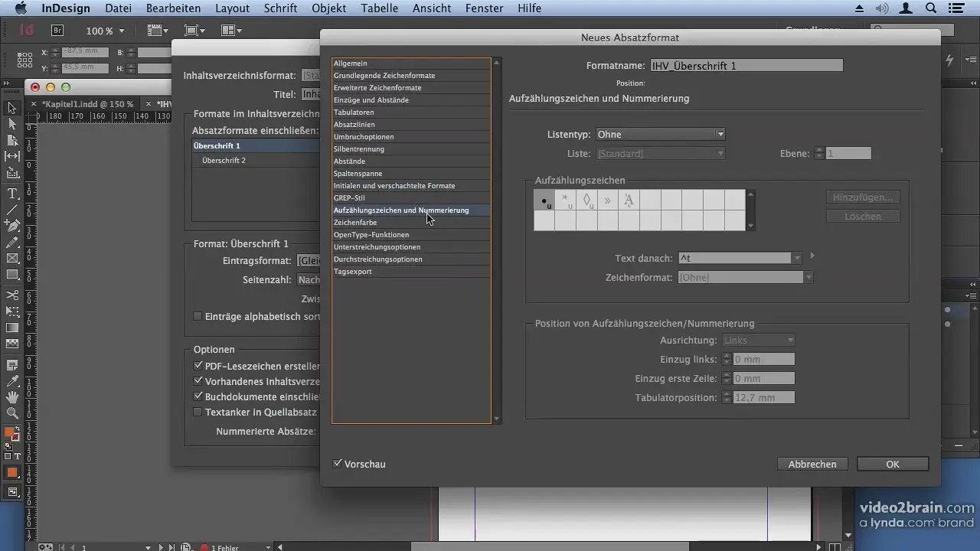Screen dimensions: 980x551
Task: Uncheck the Vorschau checkbox
Action: coord(338,464)
